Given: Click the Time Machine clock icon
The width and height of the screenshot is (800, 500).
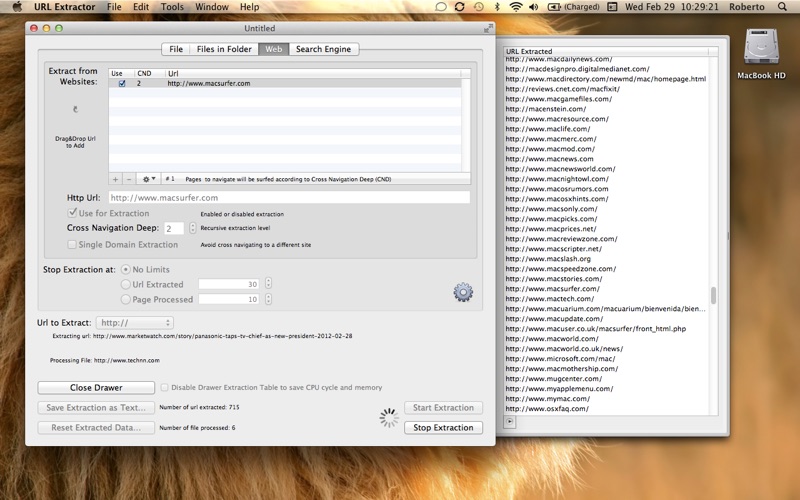Looking at the screenshot, I should pyautogui.click(x=479, y=7).
